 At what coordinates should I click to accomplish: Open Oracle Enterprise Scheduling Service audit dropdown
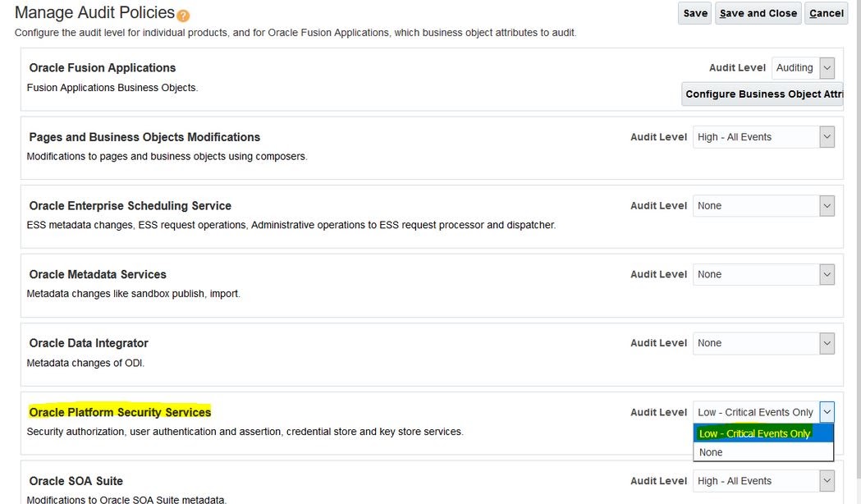pyautogui.click(x=828, y=205)
